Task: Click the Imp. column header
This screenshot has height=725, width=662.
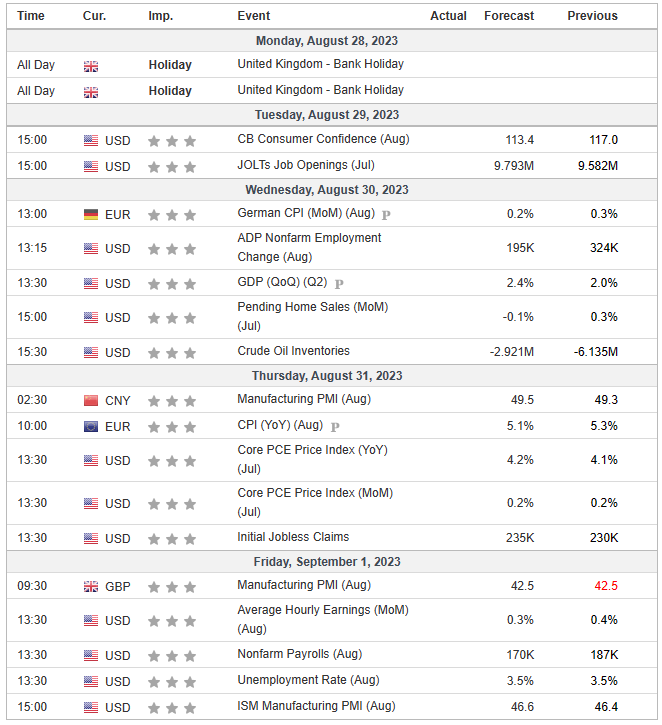Action: pos(160,16)
